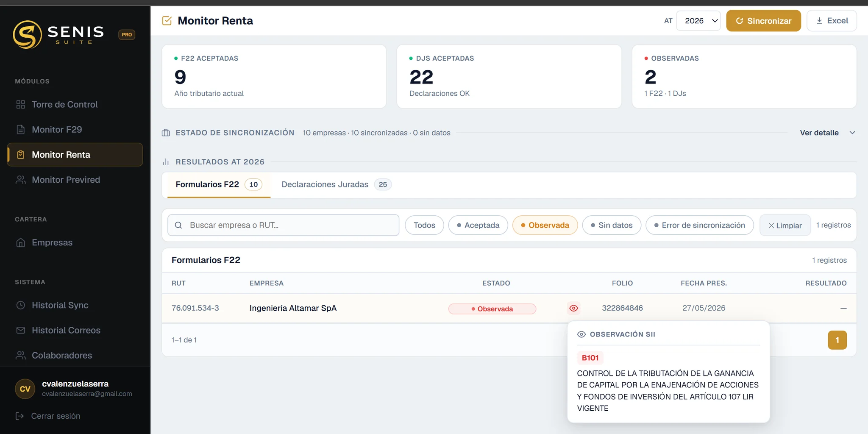This screenshot has width=868, height=434.
Task: Filter by Error de sincronización
Action: coord(699,225)
